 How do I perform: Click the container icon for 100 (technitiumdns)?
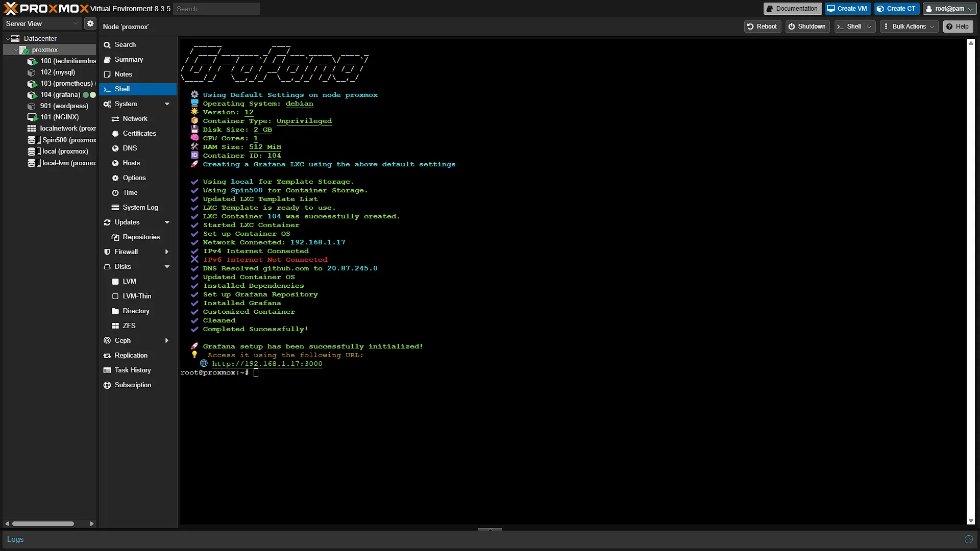click(x=32, y=61)
